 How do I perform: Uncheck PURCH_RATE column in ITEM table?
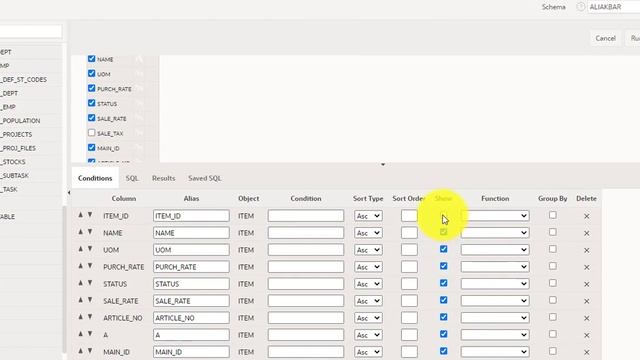tap(91, 88)
